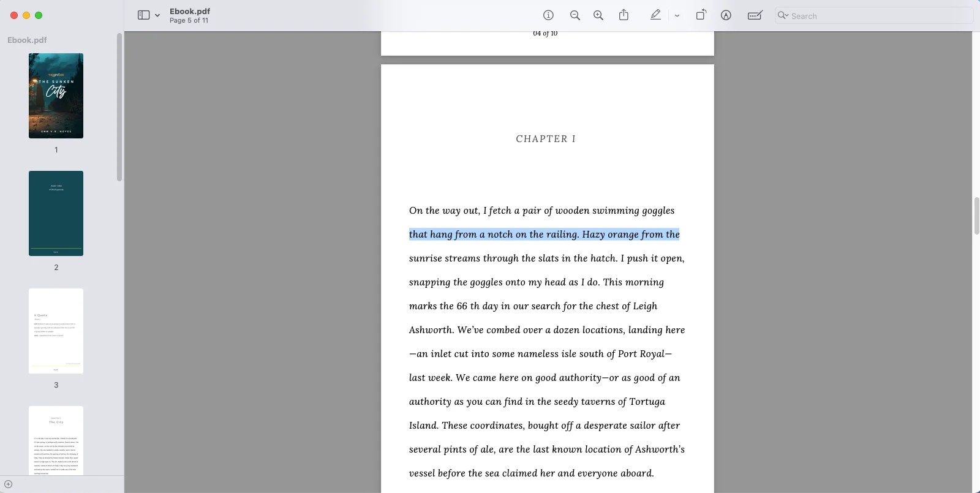The image size is (980, 493).
Task: Click the zoom in magnifier
Action: click(x=598, y=15)
